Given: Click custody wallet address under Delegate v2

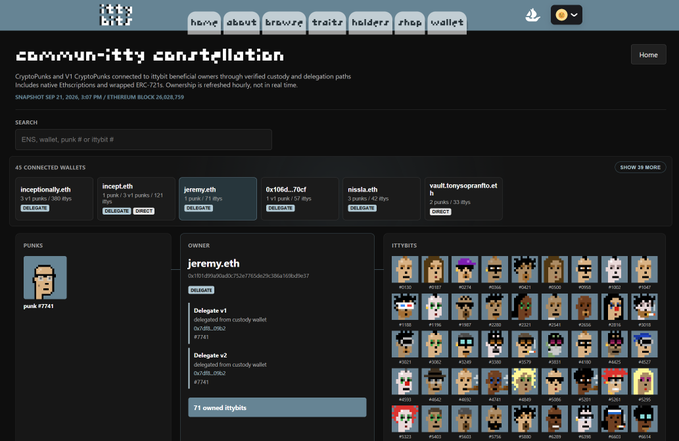Looking at the screenshot, I should tap(210, 373).
